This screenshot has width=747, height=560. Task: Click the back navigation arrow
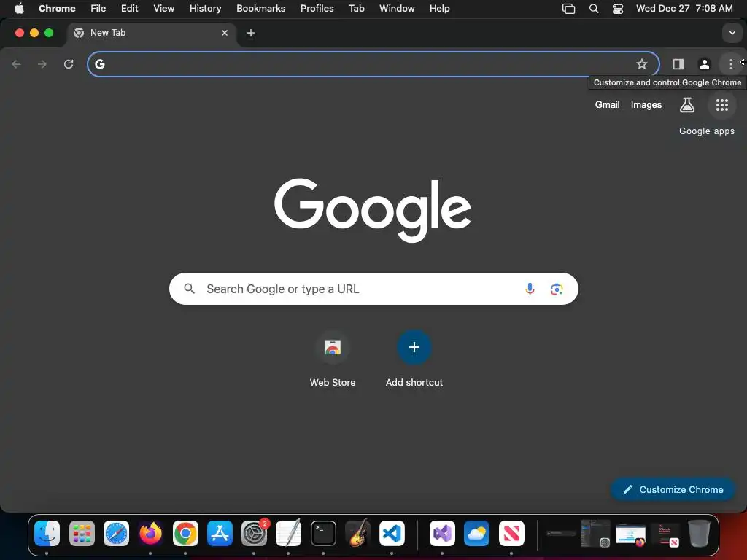coord(17,64)
